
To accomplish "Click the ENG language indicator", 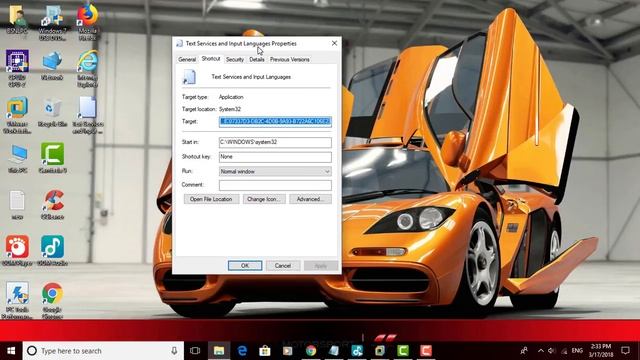I will 577,351.
